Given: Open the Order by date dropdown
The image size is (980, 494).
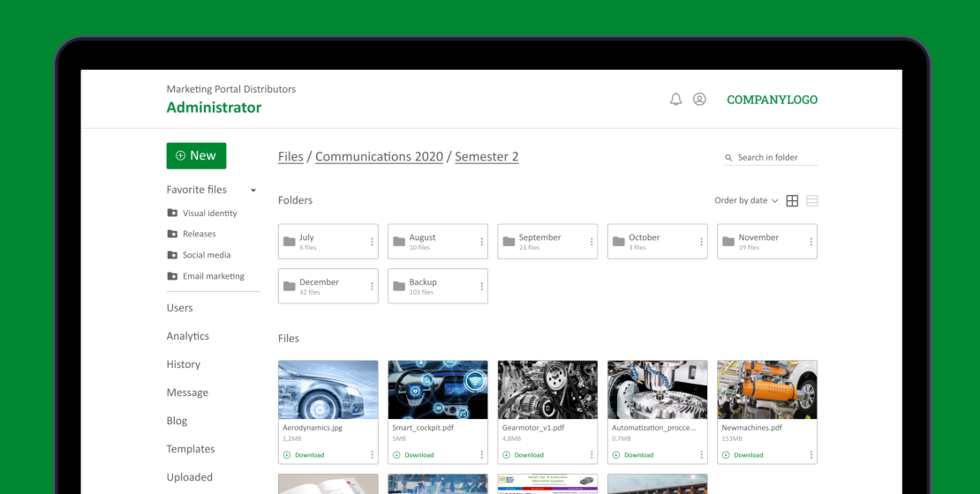Looking at the screenshot, I should click(x=746, y=200).
